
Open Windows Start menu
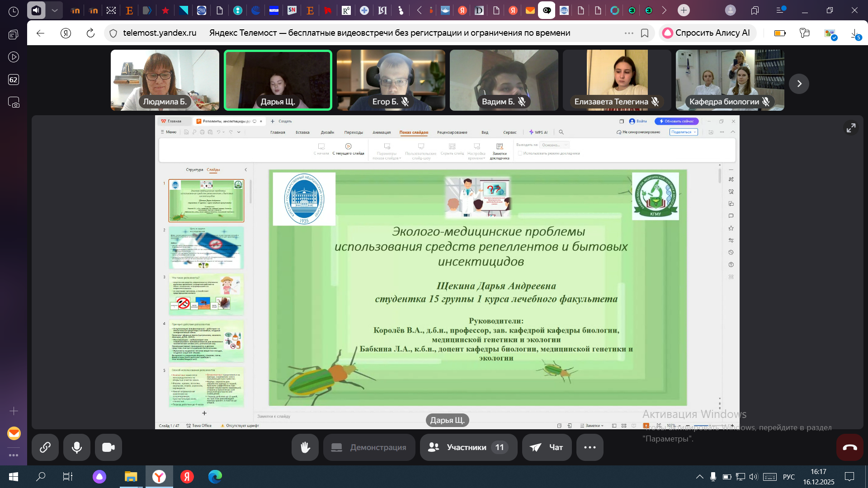[14, 477]
